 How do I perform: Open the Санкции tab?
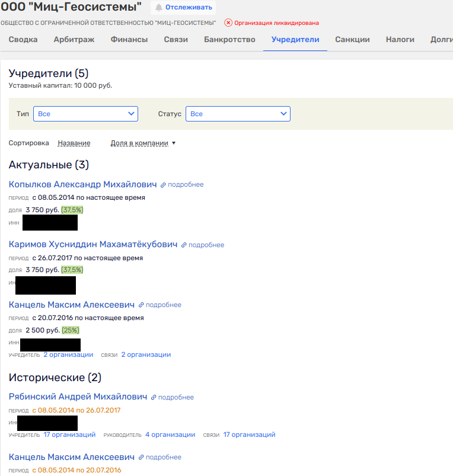coord(353,40)
